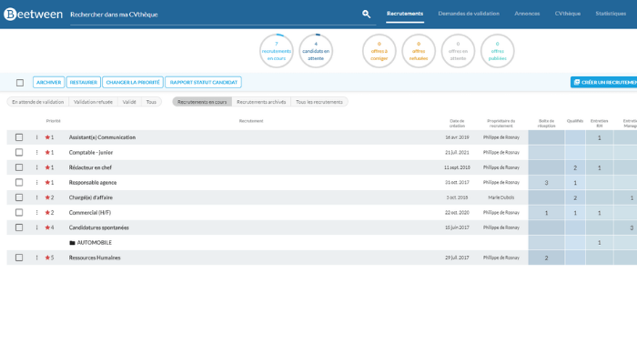Click the Créer un recrutement button
637x364 pixels.
click(x=603, y=82)
